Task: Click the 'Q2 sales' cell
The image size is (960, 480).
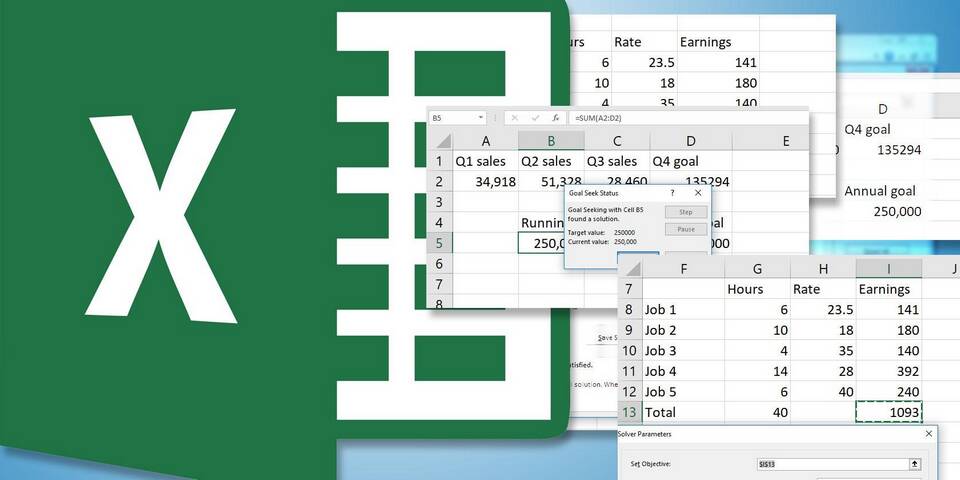Action: click(x=551, y=161)
